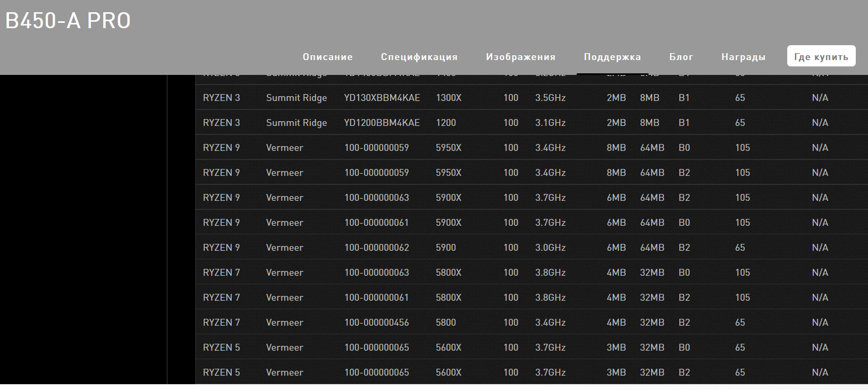Select the Поддержка tab
The image size is (868, 390).
612,57
